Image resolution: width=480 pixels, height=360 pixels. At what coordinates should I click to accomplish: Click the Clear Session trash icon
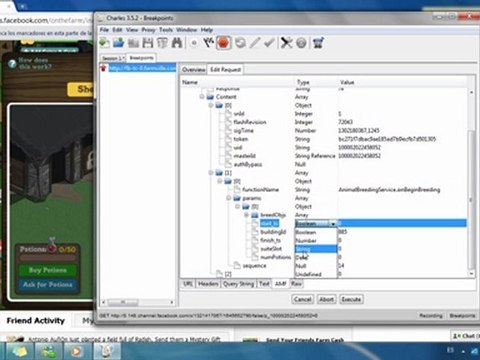click(162, 43)
